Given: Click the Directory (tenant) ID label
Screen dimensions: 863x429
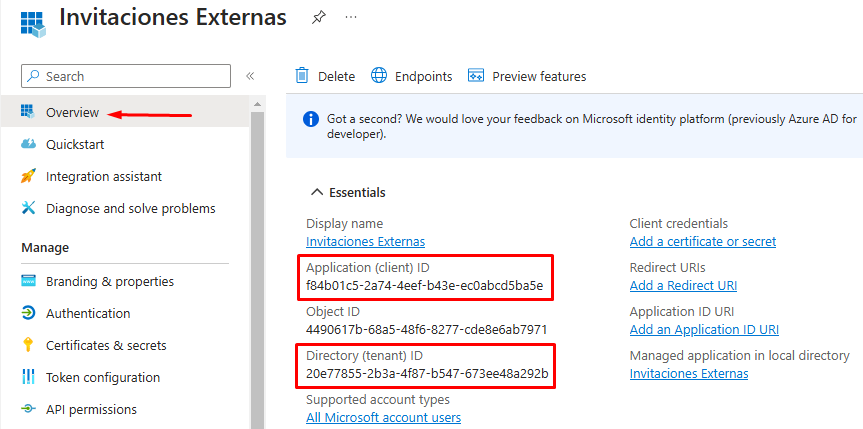Looking at the screenshot, I should tap(364, 356).
